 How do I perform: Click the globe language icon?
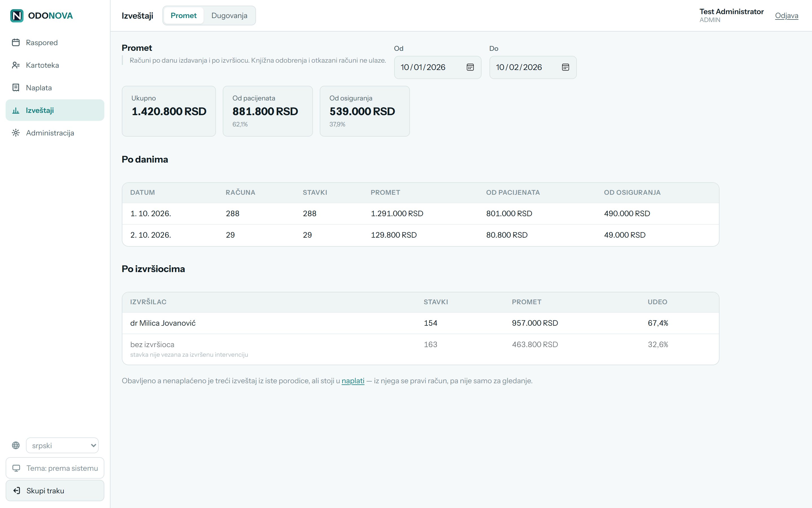(16, 445)
